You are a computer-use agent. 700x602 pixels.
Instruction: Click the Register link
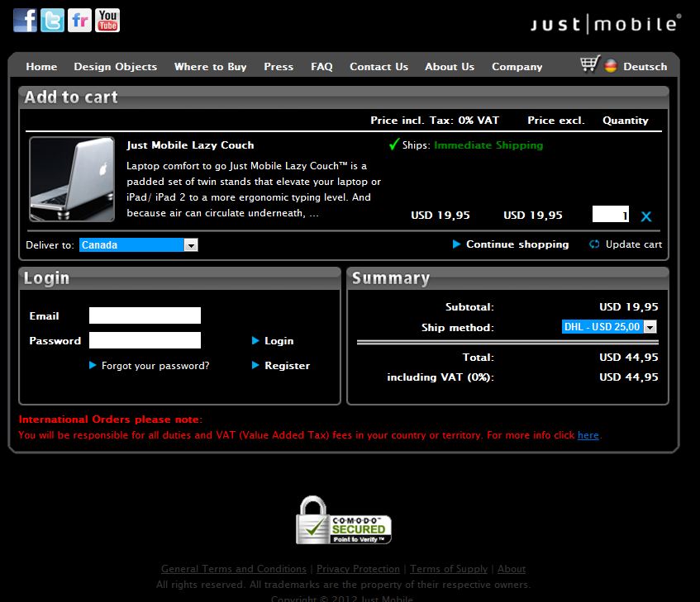click(x=281, y=366)
